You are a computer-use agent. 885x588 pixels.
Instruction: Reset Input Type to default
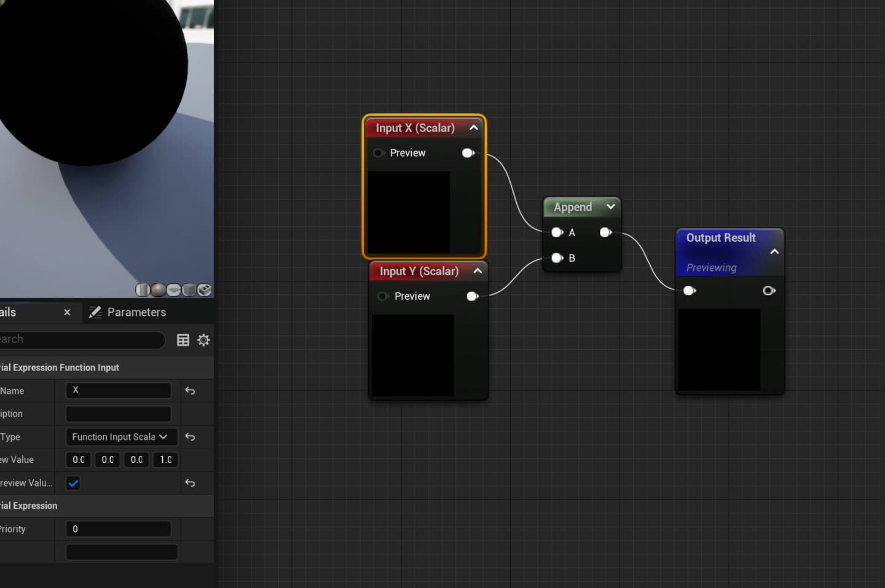point(190,437)
